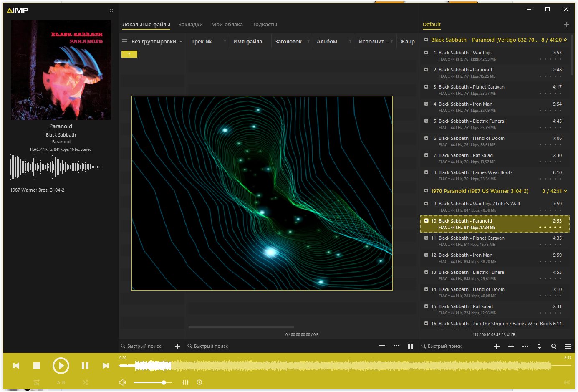Viewport: 578px width, 392px height.
Task: Toggle checkbox for Black Sabbath - Iron Man track 4
Action: (426, 104)
